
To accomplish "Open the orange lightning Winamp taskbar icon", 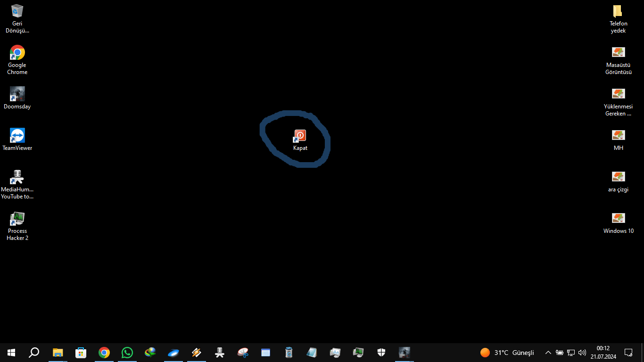I will [x=196, y=353].
